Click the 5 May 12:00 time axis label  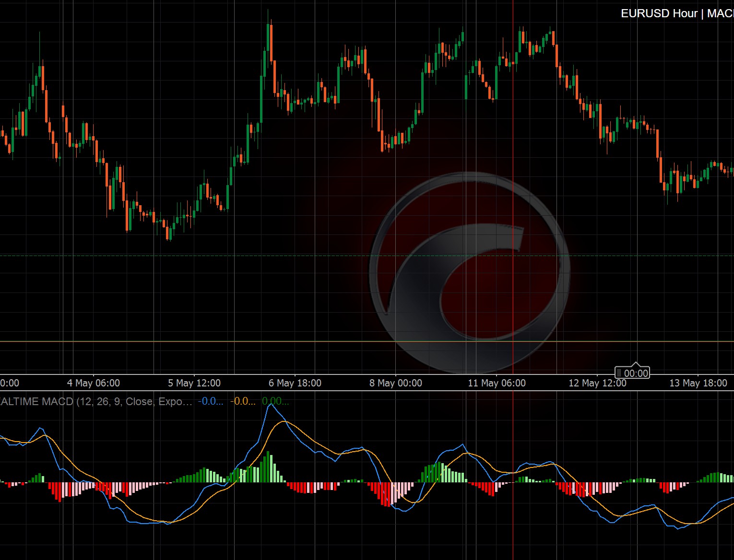194,383
